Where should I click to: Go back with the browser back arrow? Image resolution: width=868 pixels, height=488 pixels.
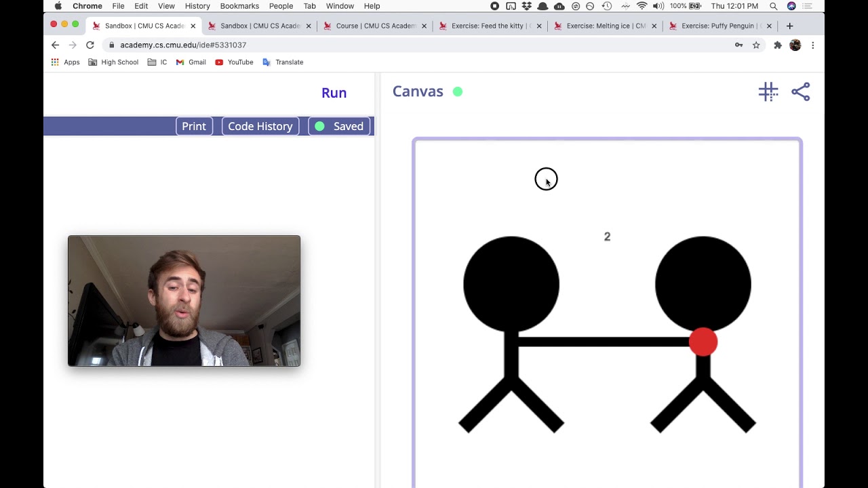pos(56,45)
